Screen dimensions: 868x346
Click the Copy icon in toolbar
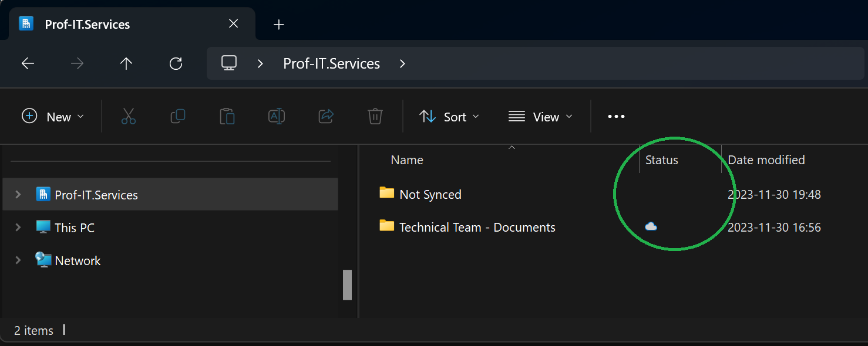point(178,117)
